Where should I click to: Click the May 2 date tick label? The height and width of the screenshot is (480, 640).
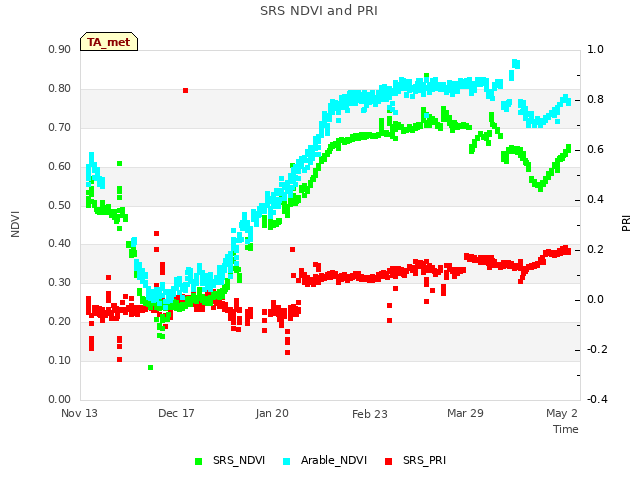click(x=562, y=413)
